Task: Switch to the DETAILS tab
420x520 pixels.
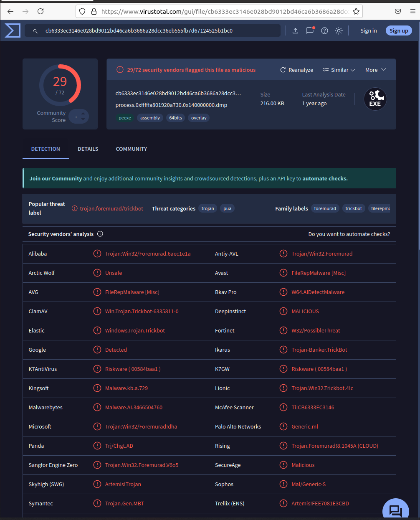Action: pos(88,149)
